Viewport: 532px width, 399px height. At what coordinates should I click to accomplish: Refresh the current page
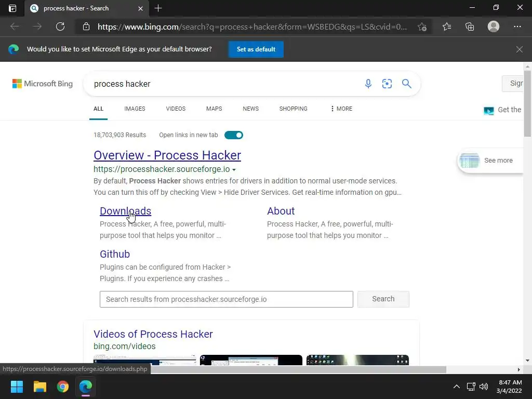coord(60,26)
